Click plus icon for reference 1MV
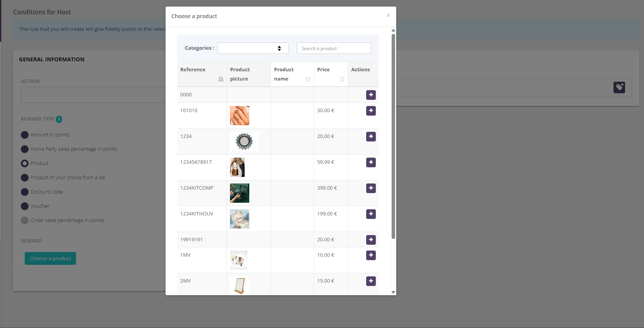Screen dimensions: 644x328 371,255
